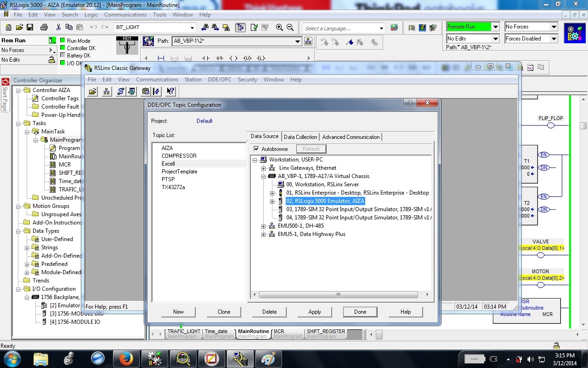This screenshot has height=368, width=588.
Task: Open the Remote Run status dropdown
Action: [495, 27]
